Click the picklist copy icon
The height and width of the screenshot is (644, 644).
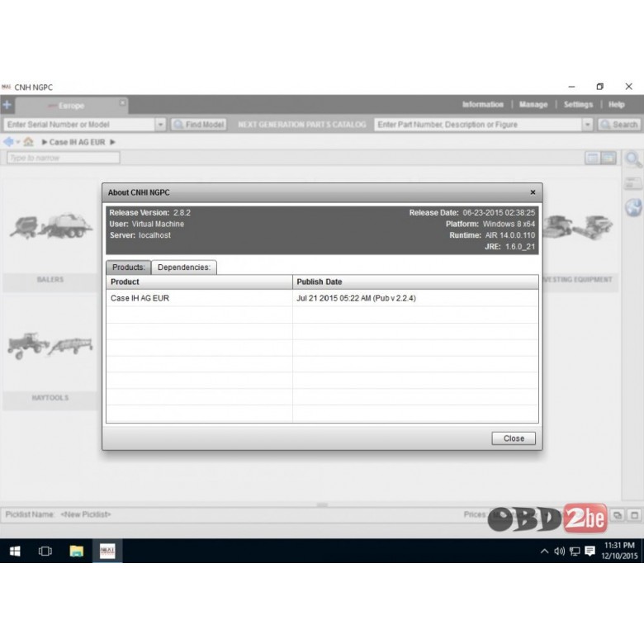click(618, 515)
